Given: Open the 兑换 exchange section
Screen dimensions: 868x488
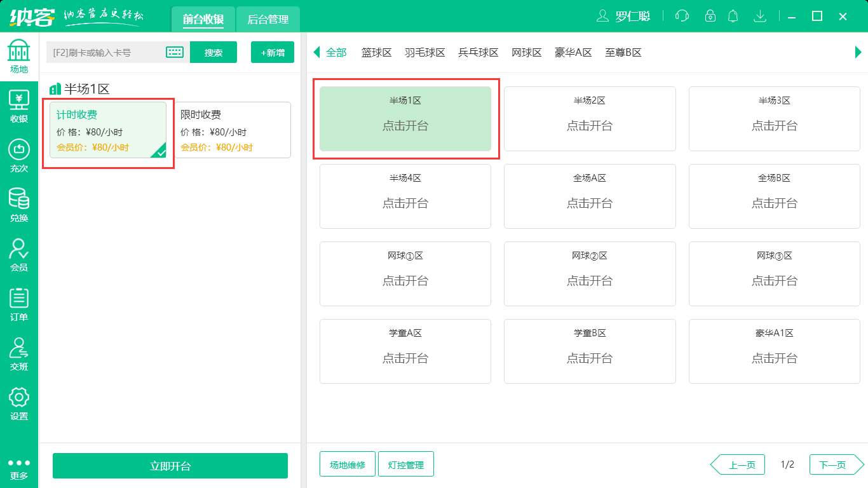Looking at the screenshot, I should 19,205.
